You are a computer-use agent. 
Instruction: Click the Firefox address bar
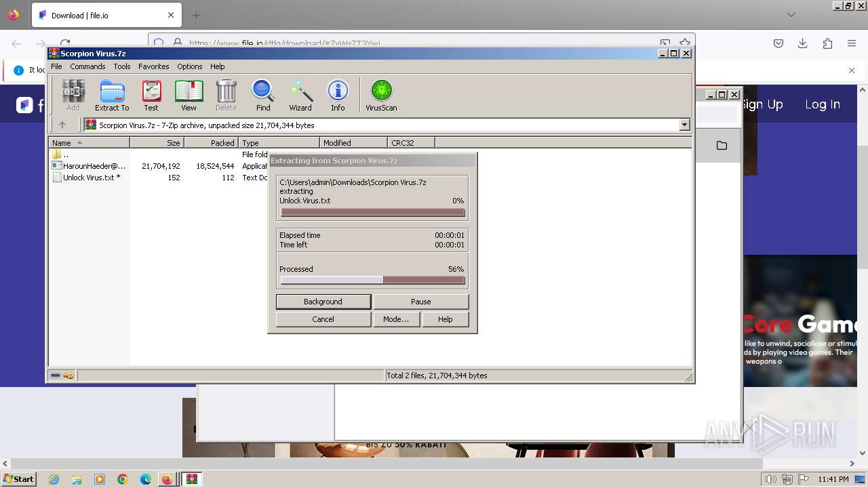(420, 43)
